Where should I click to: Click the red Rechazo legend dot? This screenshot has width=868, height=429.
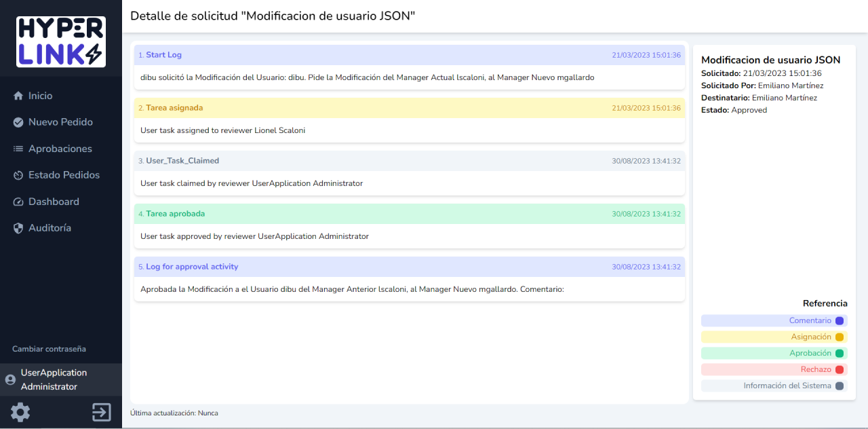click(x=840, y=369)
